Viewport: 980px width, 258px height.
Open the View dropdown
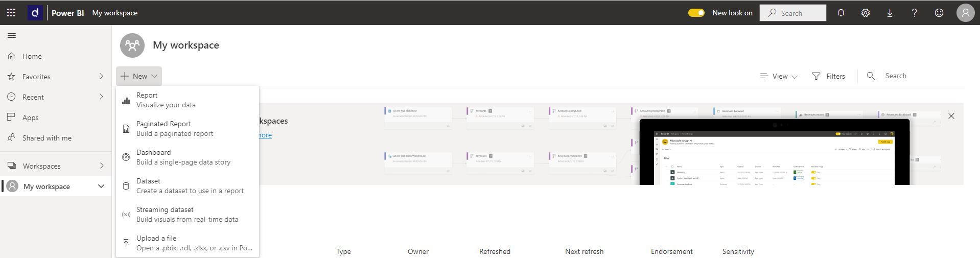pos(779,76)
